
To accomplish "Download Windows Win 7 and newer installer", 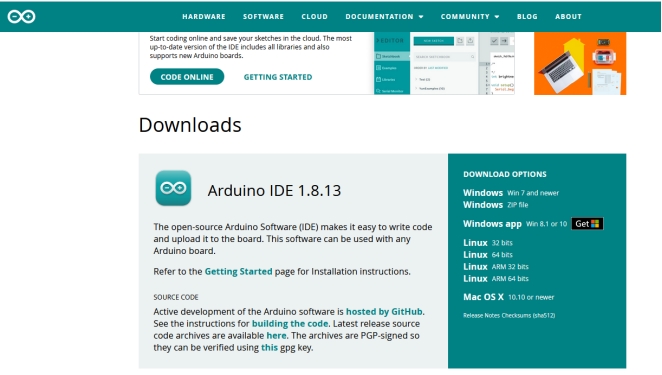I will (x=511, y=193).
